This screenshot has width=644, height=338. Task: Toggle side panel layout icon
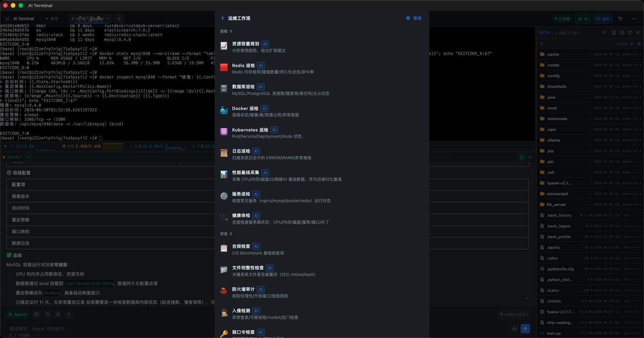pyautogui.click(x=530, y=157)
